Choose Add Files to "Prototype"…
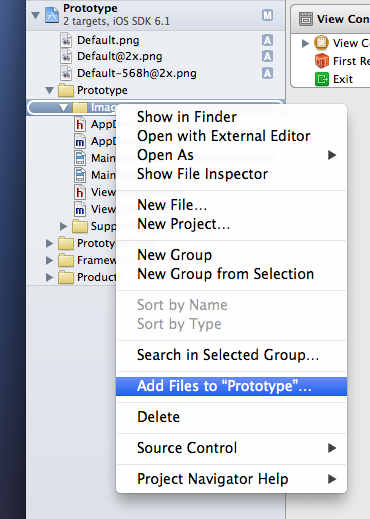The width and height of the screenshot is (370, 519). (x=231, y=386)
